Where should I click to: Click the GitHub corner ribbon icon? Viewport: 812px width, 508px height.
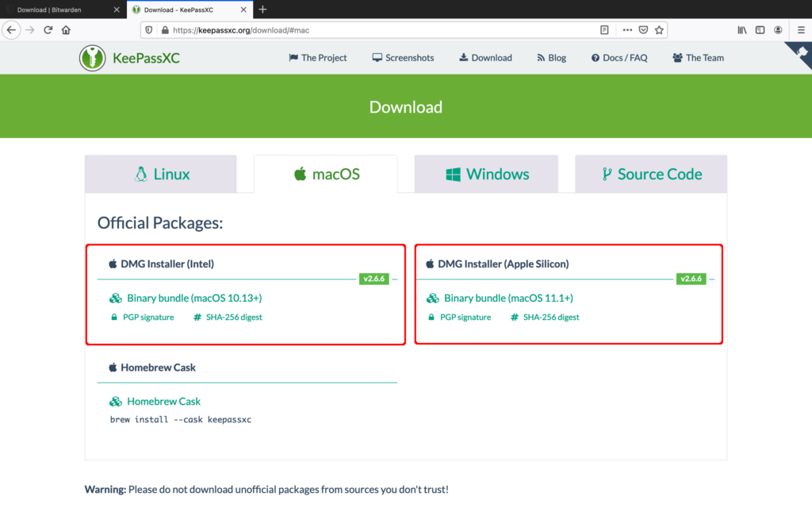click(x=801, y=53)
